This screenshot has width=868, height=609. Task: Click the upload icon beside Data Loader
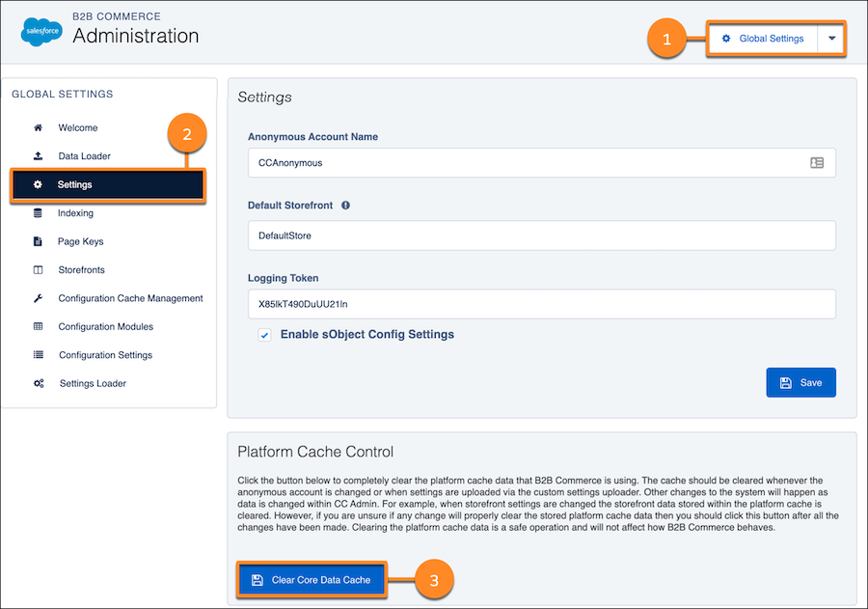[x=38, y=155]
